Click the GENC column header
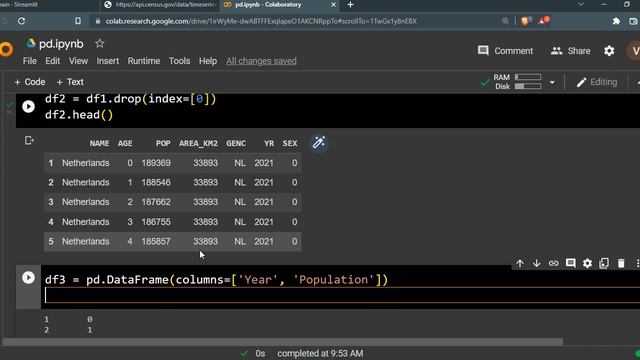Screen dimensions: 640x360 pos(236,143)
